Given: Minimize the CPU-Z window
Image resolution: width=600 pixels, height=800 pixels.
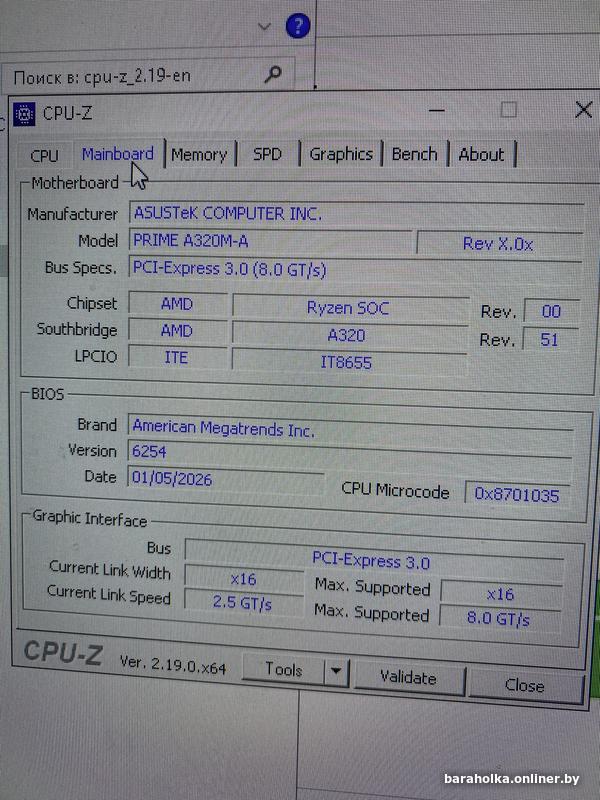Looking at the screenshot, I should click(x=437, y=110).
